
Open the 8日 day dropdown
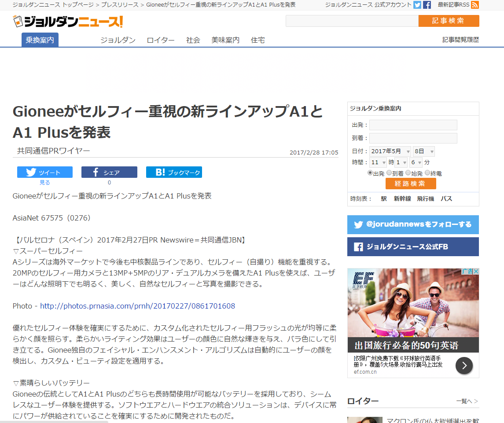click(423, 151)
